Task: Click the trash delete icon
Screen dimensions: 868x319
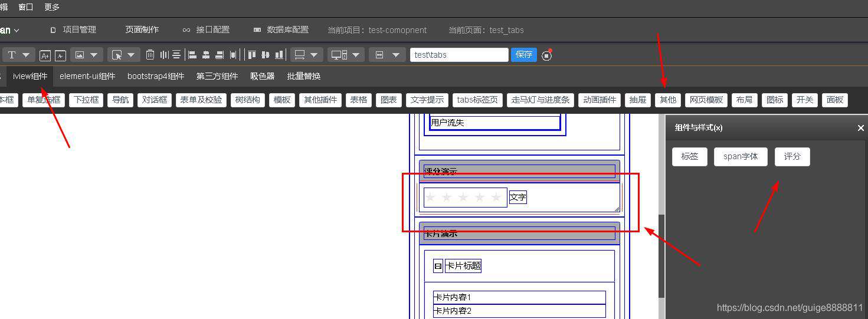Action: click(150, 54)
